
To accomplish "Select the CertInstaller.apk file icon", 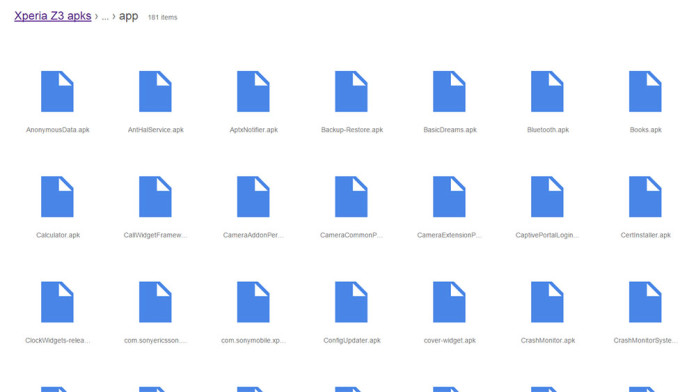I will click(x=645, y=197).
